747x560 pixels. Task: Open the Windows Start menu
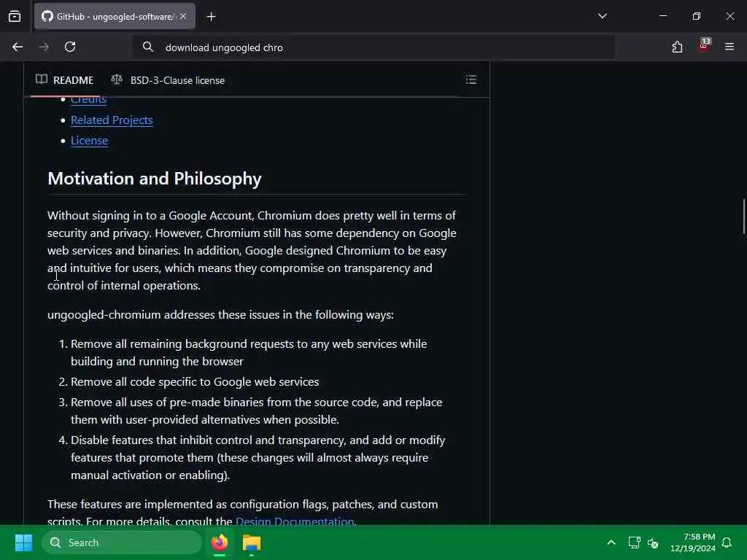click(23, 542)
